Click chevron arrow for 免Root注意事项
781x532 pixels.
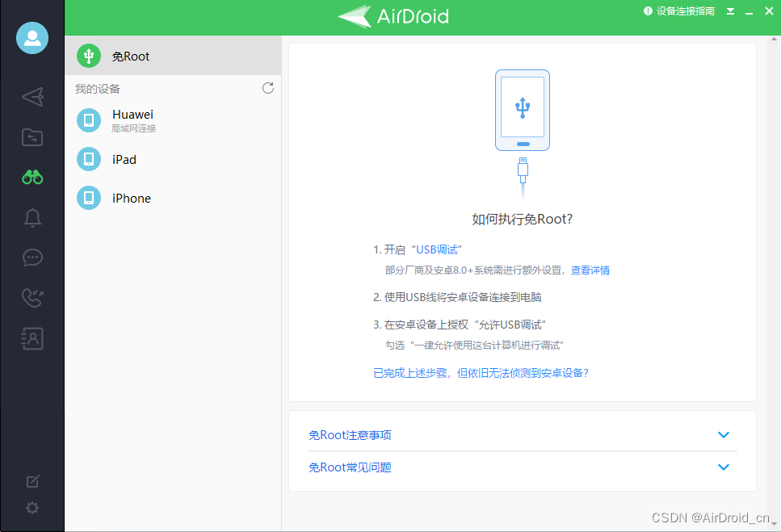724,435
